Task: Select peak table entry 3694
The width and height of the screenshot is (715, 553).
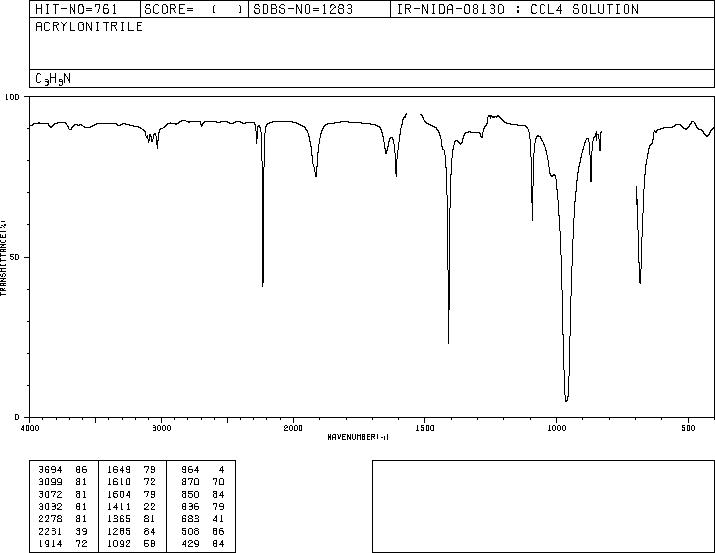Action: [x=51, y=470]
